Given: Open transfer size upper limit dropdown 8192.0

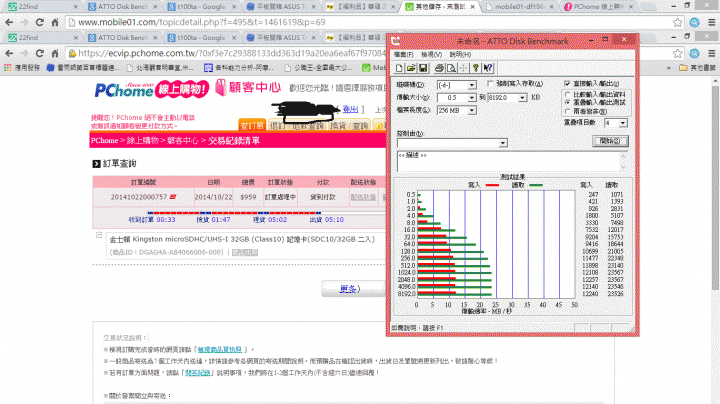Looking at the screenshot, I should tap(522, 97).
